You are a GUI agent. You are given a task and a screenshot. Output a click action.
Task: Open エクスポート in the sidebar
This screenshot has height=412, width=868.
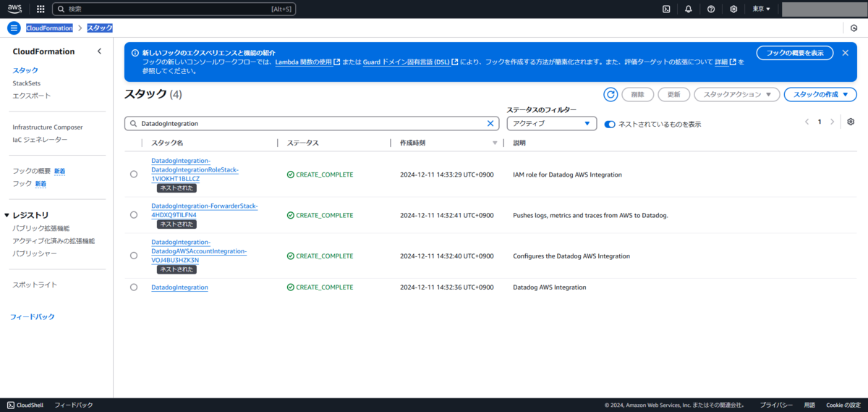tap(32, 96)
